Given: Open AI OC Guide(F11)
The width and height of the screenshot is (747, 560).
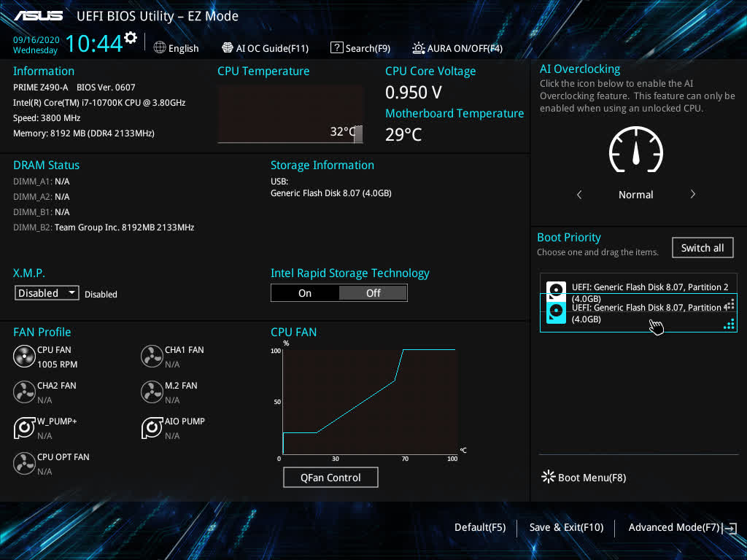Looking at the screenshot, I should tap(266, 48).
